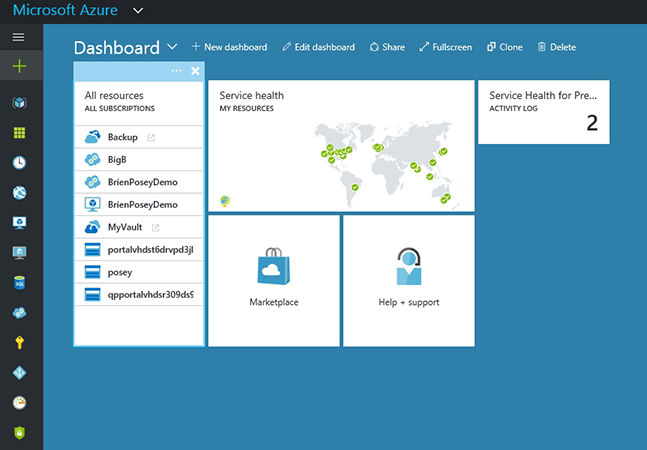The image size is (647, 450).
Task: Open Monitor gauge icon in sidebar
Action: [19, 403]
